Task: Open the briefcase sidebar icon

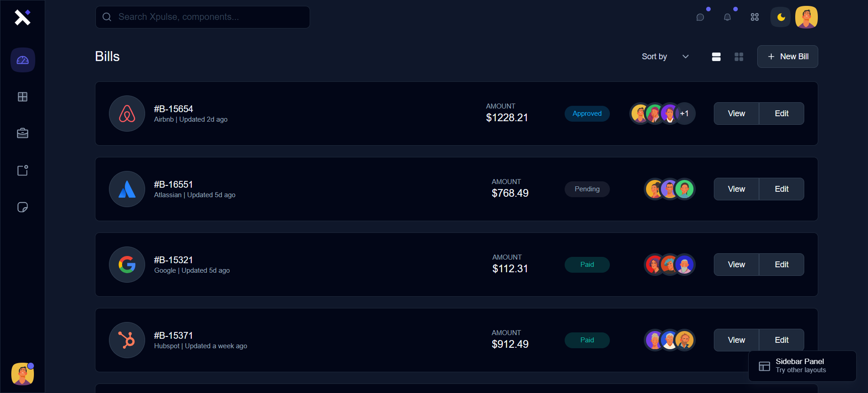Action: click(23, 133)
